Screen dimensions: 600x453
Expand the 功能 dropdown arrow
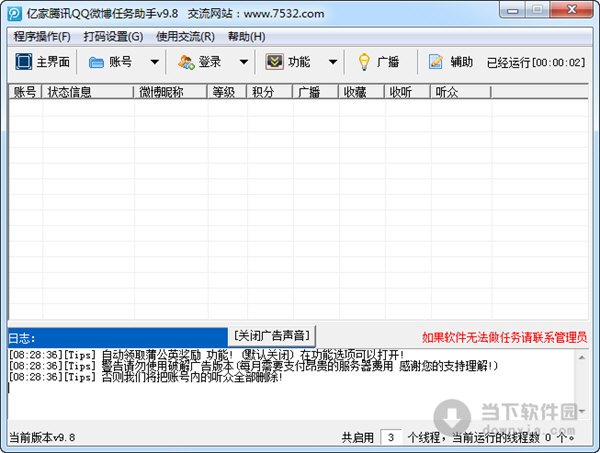[333, 62]
